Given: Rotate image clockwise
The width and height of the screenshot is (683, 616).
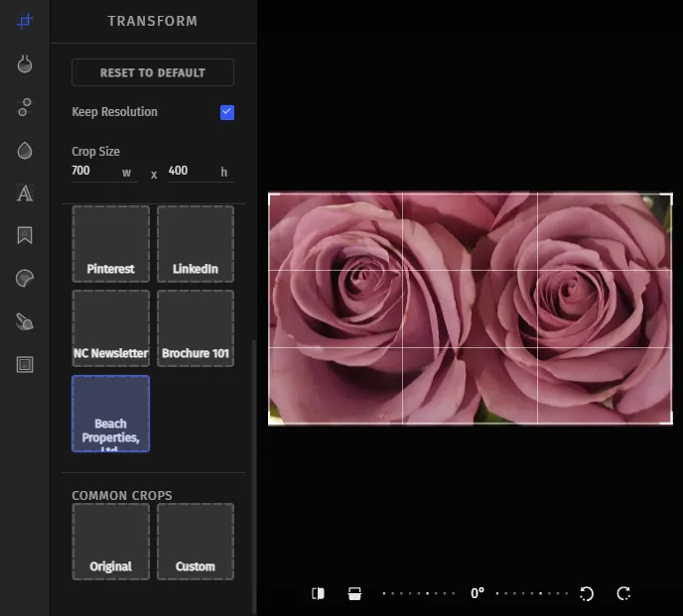Looking at the screenshot, I should [x=623, y=593].
